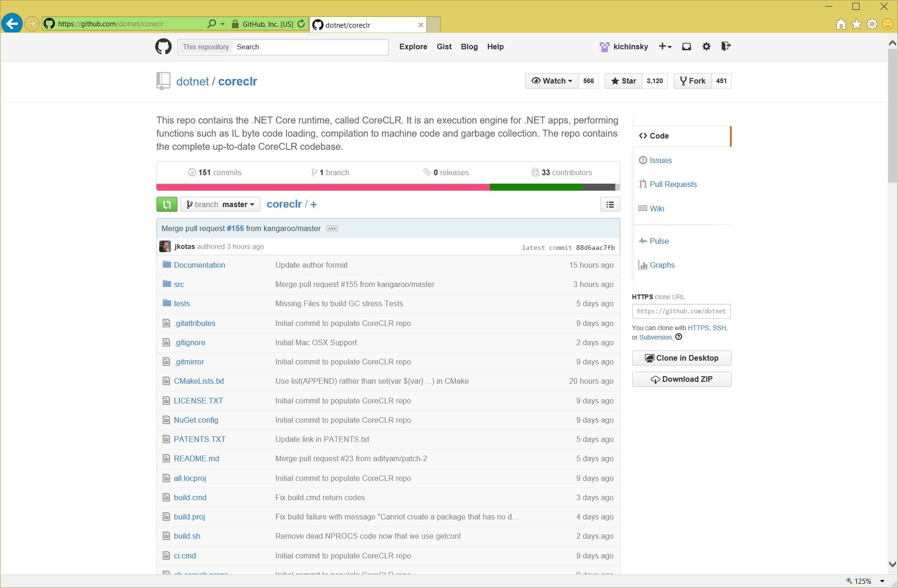The height and width of the screenshot is (588, 898).
Task: Click the sign out icon
Action: (726, 46)
